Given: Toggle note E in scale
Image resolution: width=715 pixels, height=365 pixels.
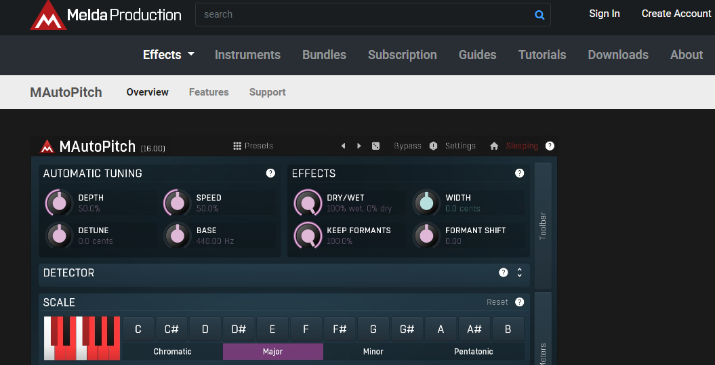Looking at the screenshot, I should click(272, 329).
